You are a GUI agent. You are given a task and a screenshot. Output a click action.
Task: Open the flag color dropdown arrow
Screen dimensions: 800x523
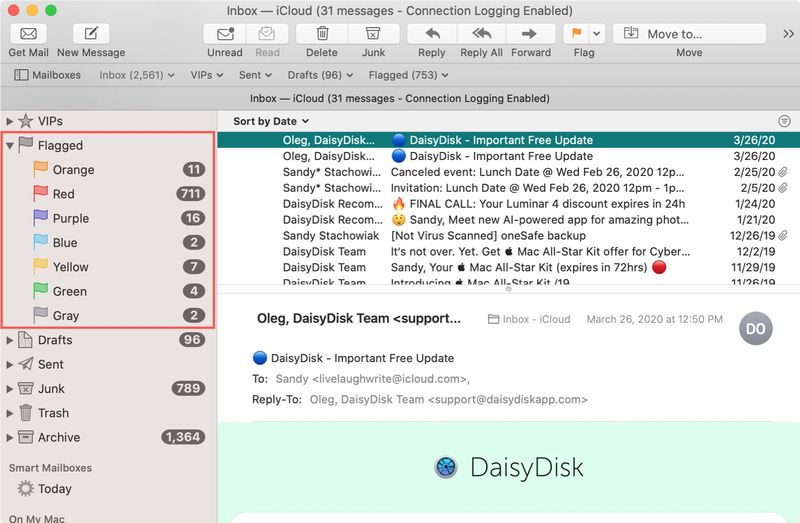pyautogui.click(x=596, y=34)
